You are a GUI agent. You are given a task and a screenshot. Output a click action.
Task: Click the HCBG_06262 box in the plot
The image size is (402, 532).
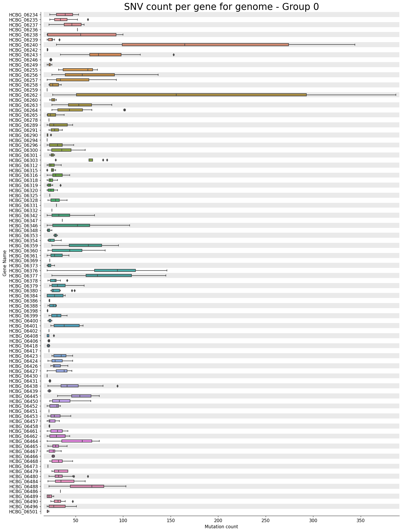click(191, 95)
